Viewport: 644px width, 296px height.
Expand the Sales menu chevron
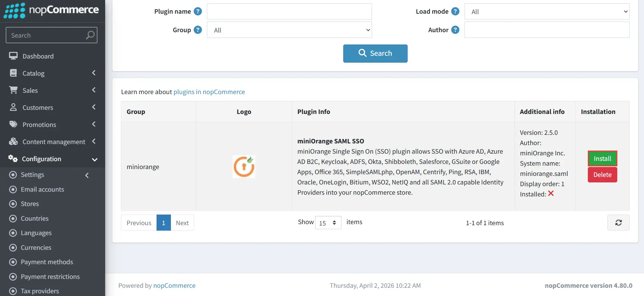94,90
